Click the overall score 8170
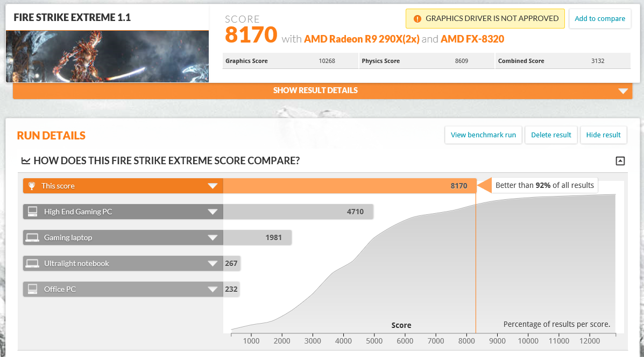 click(251, 35)
